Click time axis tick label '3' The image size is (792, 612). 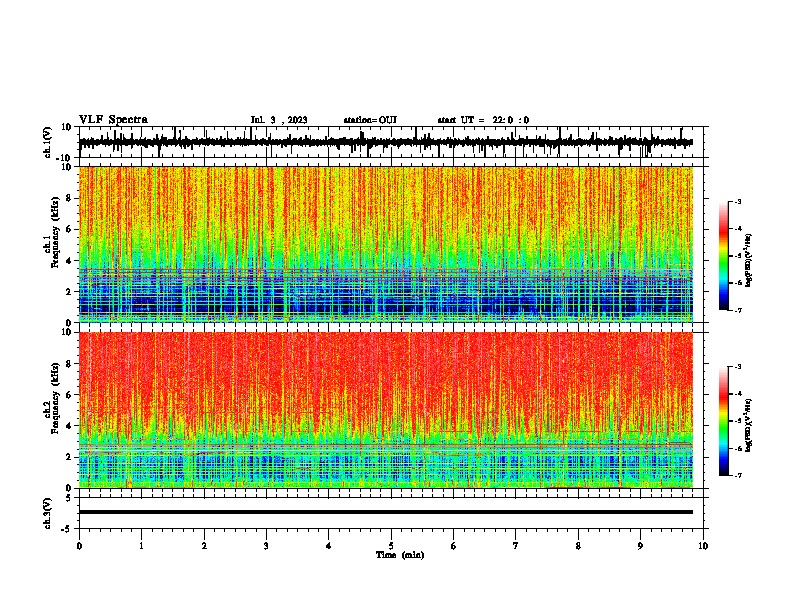coord(266,546)
